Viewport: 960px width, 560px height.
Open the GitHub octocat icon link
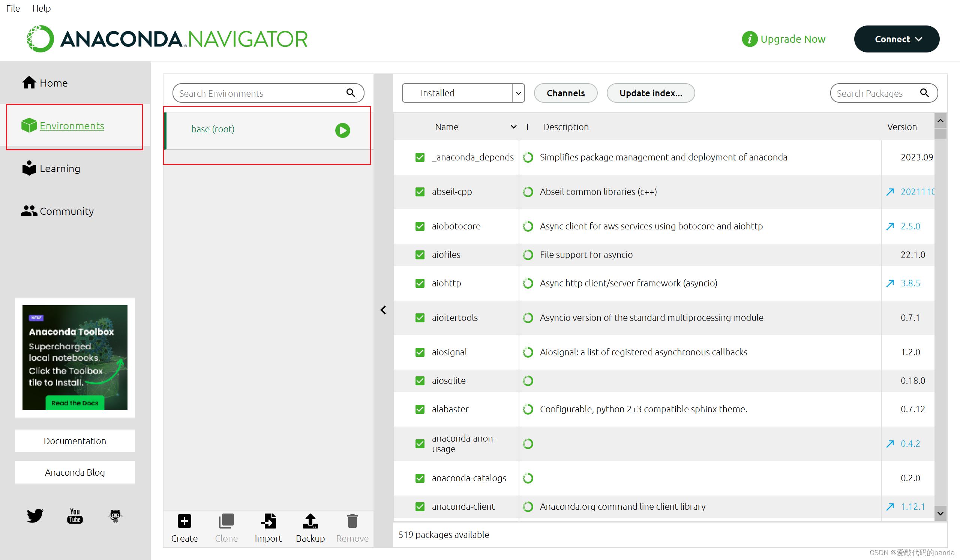(x=115, y=515)
